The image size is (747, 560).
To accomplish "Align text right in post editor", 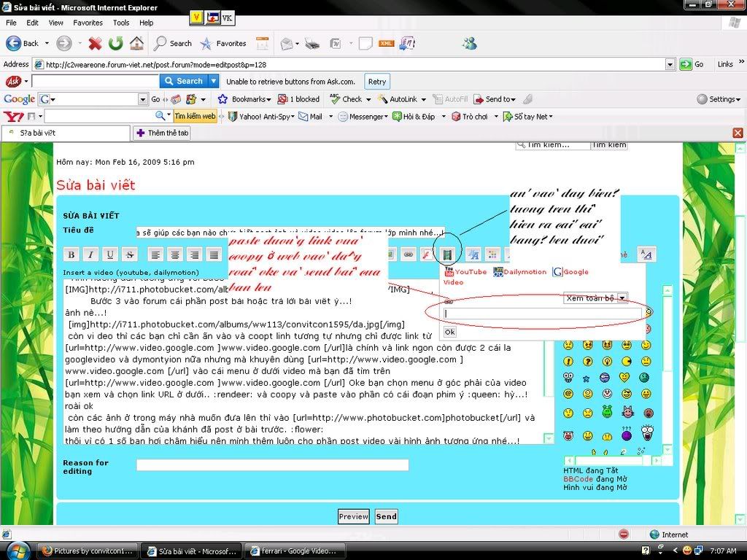I will point(194,254).
